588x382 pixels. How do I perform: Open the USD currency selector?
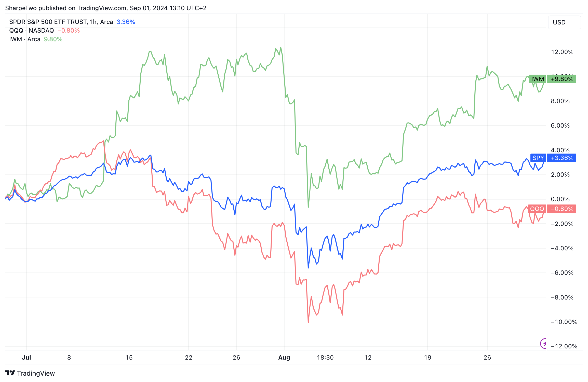pos(564,22)
